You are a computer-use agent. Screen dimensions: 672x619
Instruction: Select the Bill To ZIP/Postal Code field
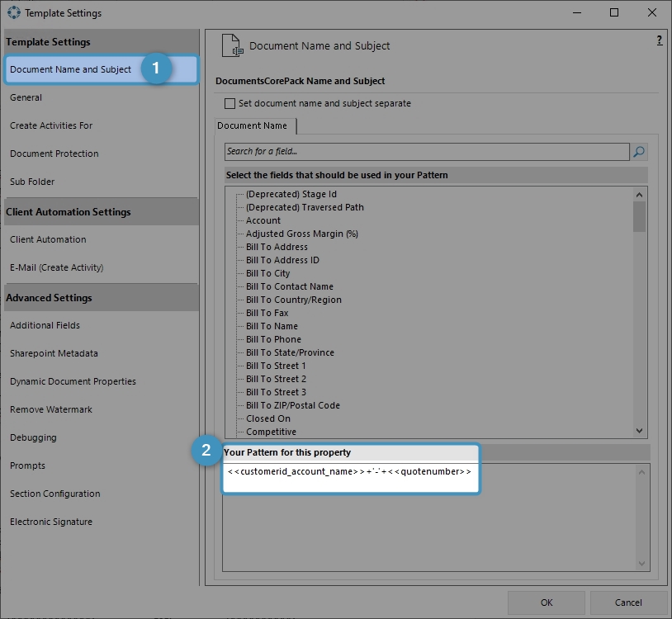(293, 406)
